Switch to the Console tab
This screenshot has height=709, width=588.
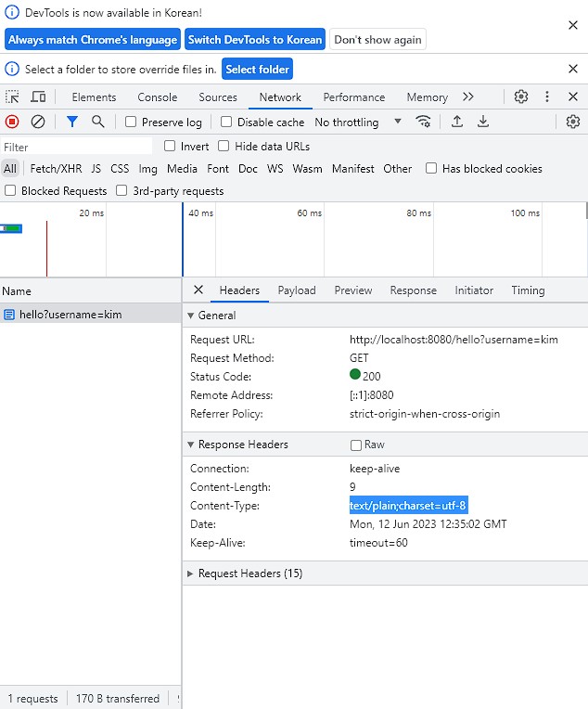(158, 97)
